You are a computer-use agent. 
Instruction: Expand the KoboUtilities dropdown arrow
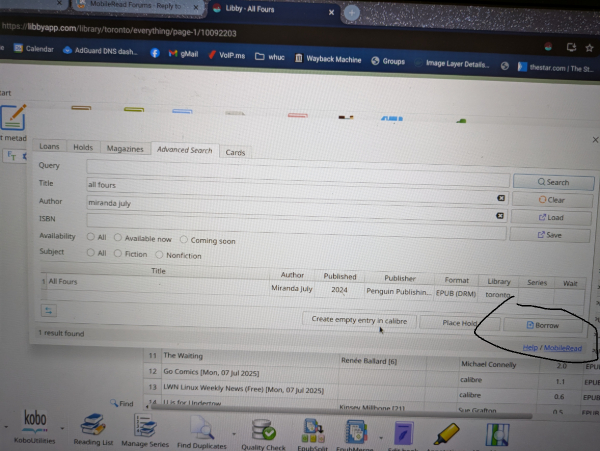62,428
